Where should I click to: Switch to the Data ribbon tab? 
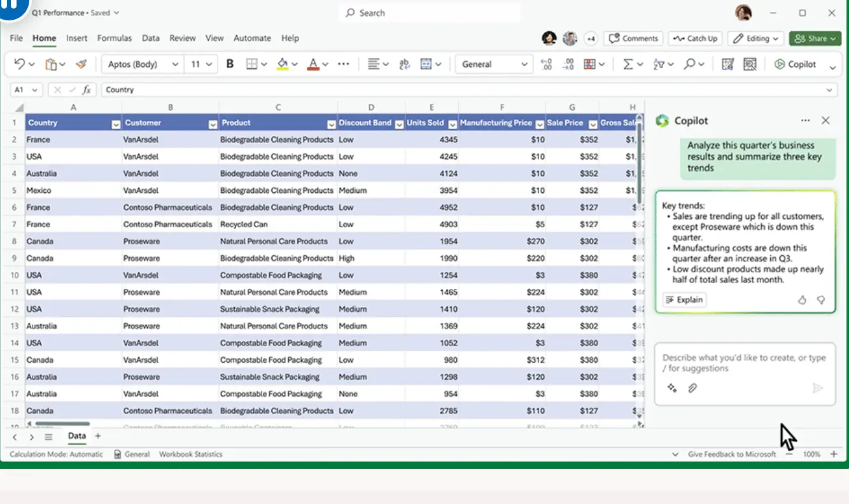[x=151, y=38]
